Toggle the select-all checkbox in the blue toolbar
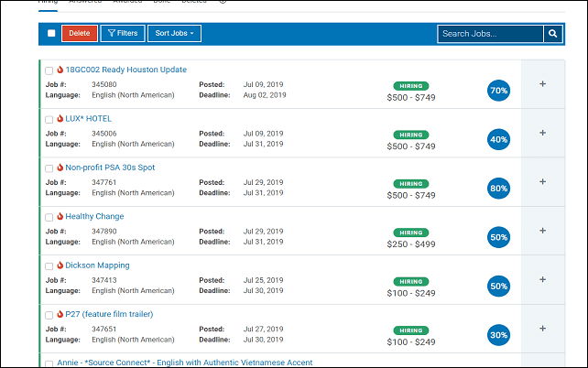The image size is (588, 368). click(51, 34)
